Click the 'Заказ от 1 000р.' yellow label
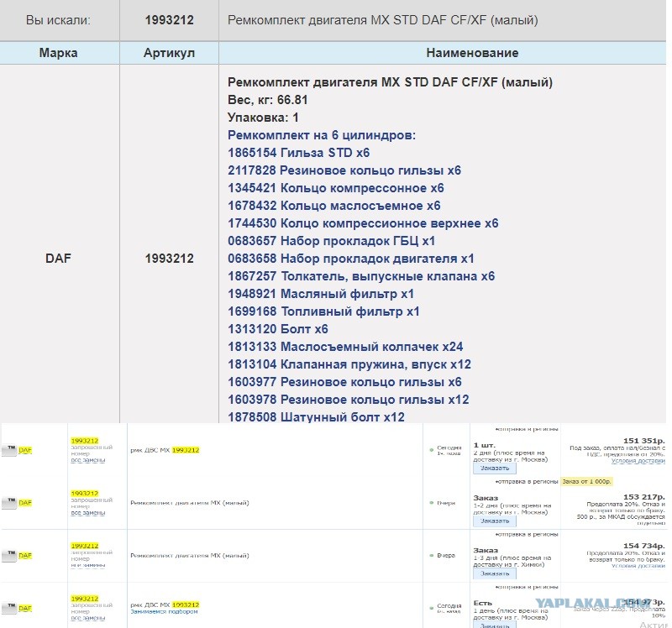This screenshot has width=672, height=628. coord(586,482)
